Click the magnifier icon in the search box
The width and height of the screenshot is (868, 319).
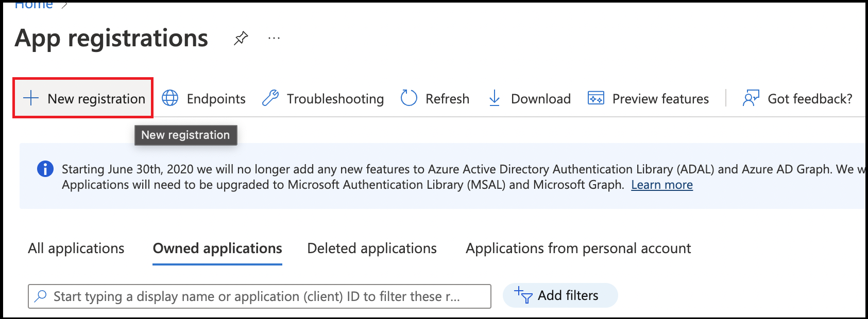[x=40, y=296]
